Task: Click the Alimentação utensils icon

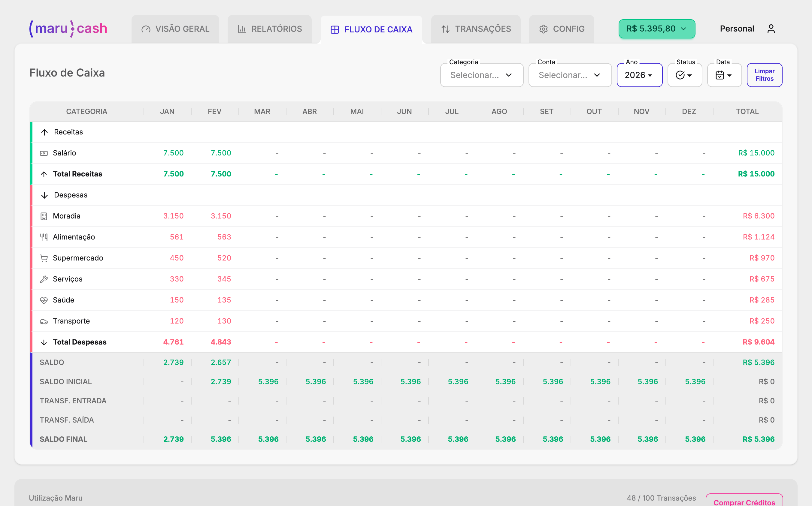Action: coord(44,237)
